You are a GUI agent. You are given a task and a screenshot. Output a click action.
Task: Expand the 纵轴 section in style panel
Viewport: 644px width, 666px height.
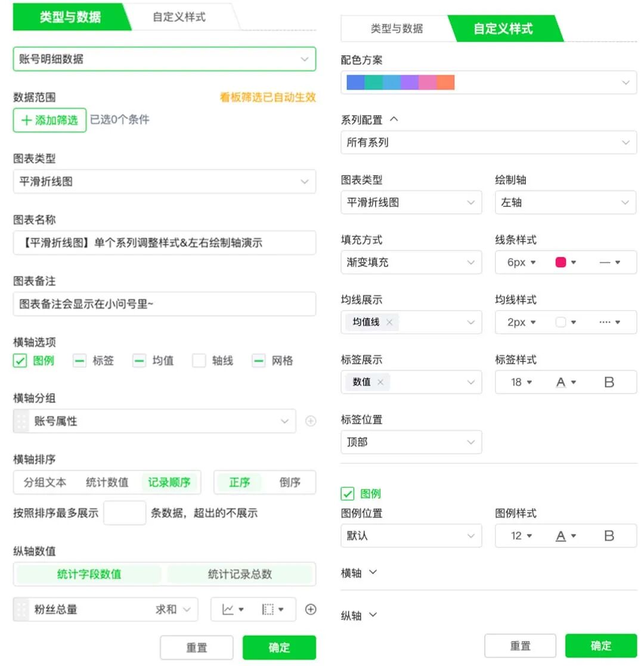359,615
